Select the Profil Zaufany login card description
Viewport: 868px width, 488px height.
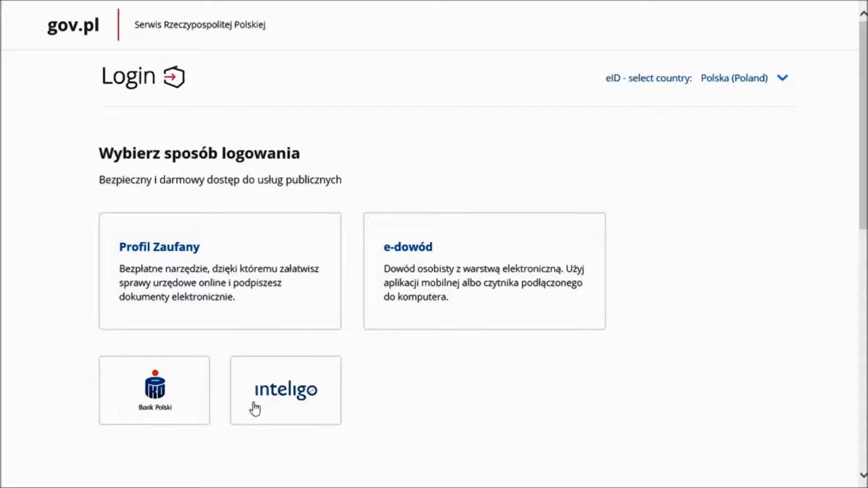coord(219,283)
